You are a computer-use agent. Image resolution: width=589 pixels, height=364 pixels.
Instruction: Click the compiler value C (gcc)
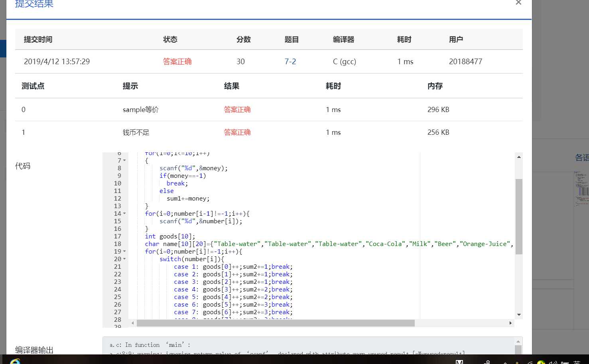345,61
